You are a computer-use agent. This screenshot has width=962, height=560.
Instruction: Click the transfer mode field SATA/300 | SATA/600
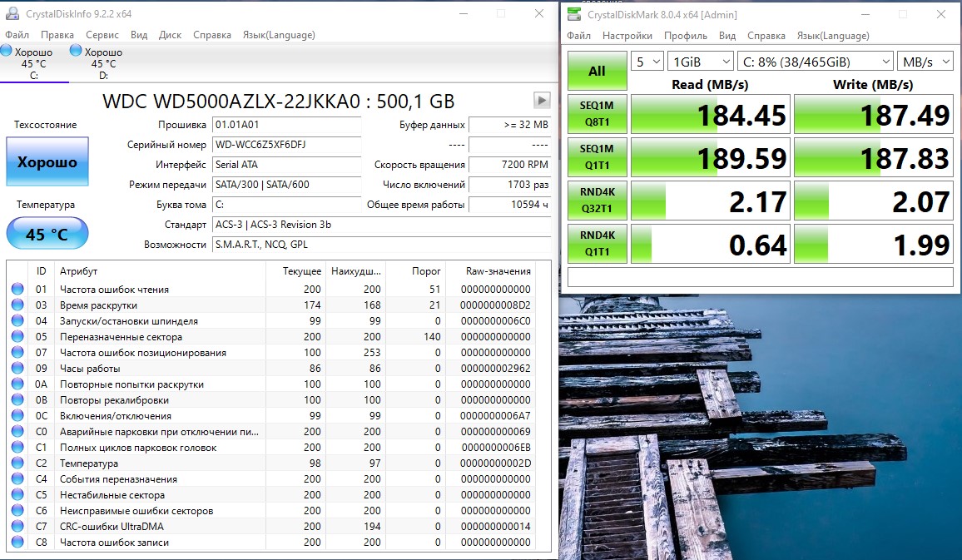(286, 185)
